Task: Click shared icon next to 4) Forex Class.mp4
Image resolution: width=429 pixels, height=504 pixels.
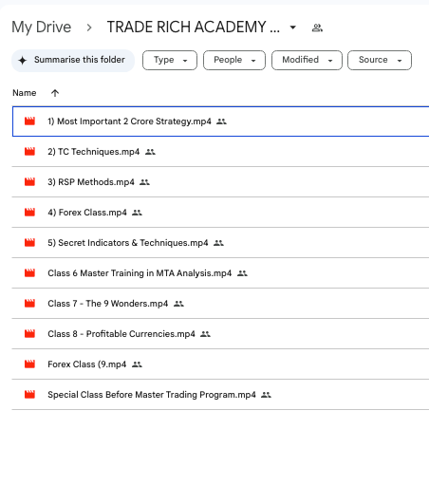Action: point(137,213)
